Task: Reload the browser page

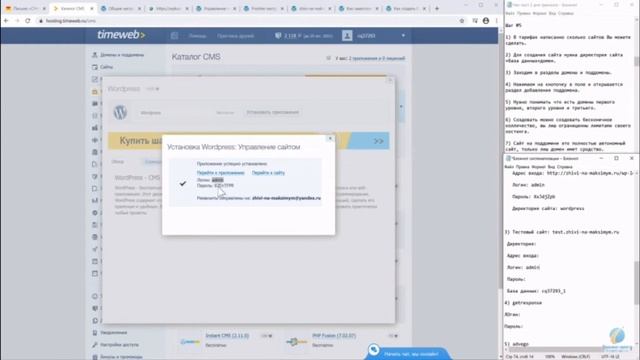Action: (x=28, y=21)
